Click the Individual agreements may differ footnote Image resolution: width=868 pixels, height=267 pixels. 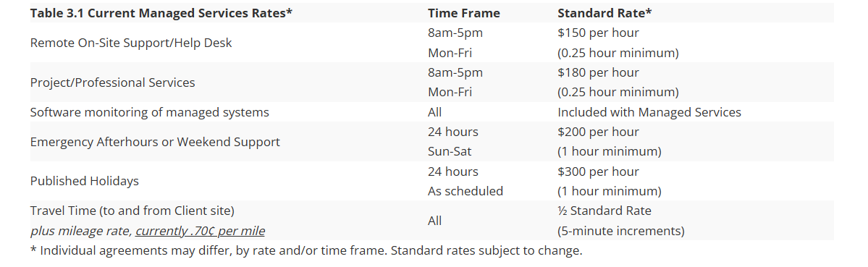coord(306,250)
